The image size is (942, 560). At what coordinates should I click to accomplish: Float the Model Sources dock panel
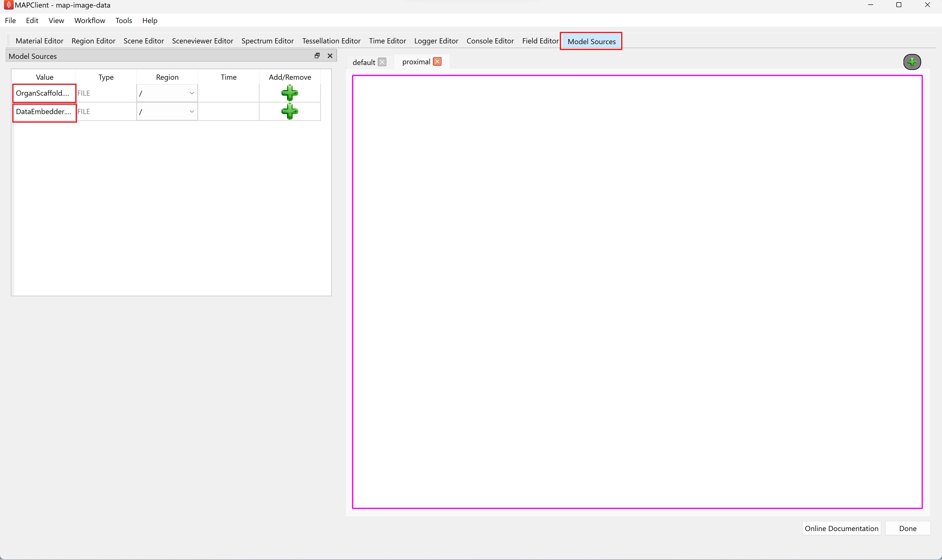click(x=317, y=56)
